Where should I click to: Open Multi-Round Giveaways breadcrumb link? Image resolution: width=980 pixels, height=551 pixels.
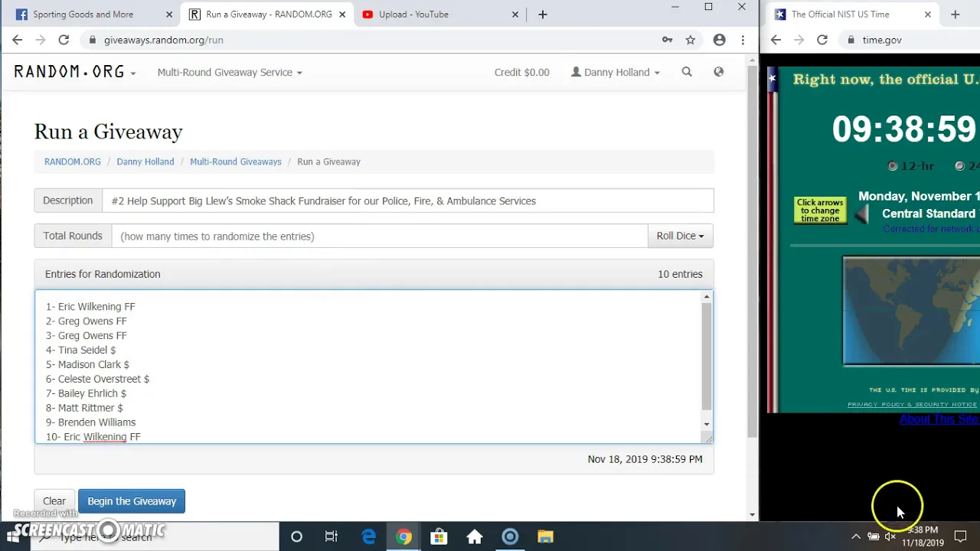click(236, 161)
